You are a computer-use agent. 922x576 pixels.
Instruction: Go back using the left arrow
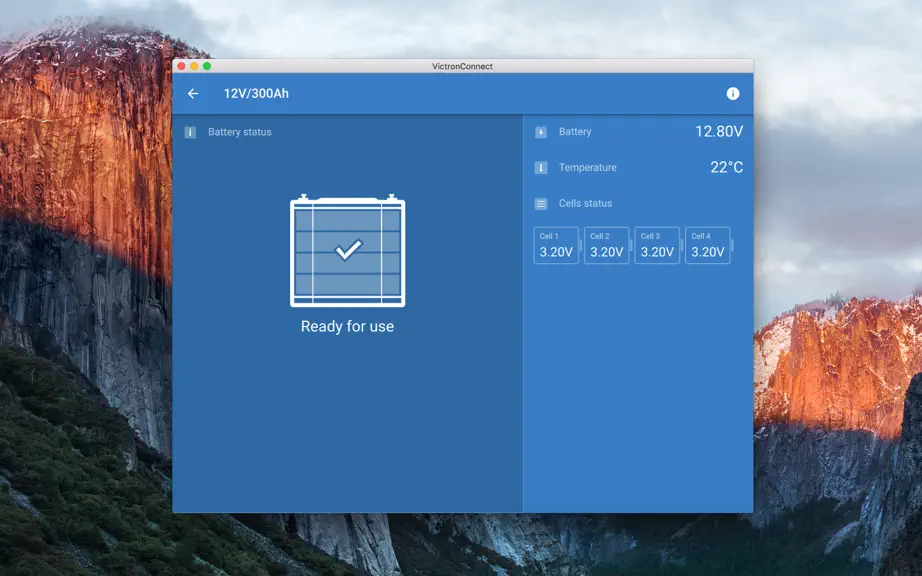point(193,93)
